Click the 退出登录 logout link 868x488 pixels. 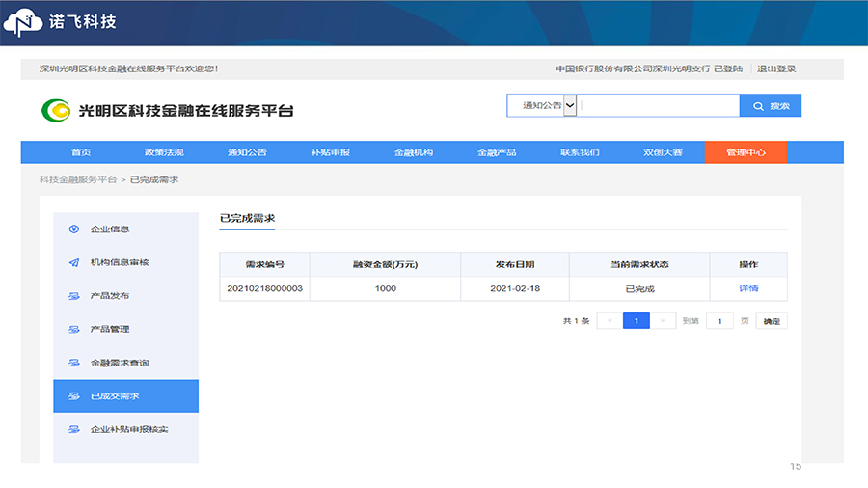(x=776, y=68)
